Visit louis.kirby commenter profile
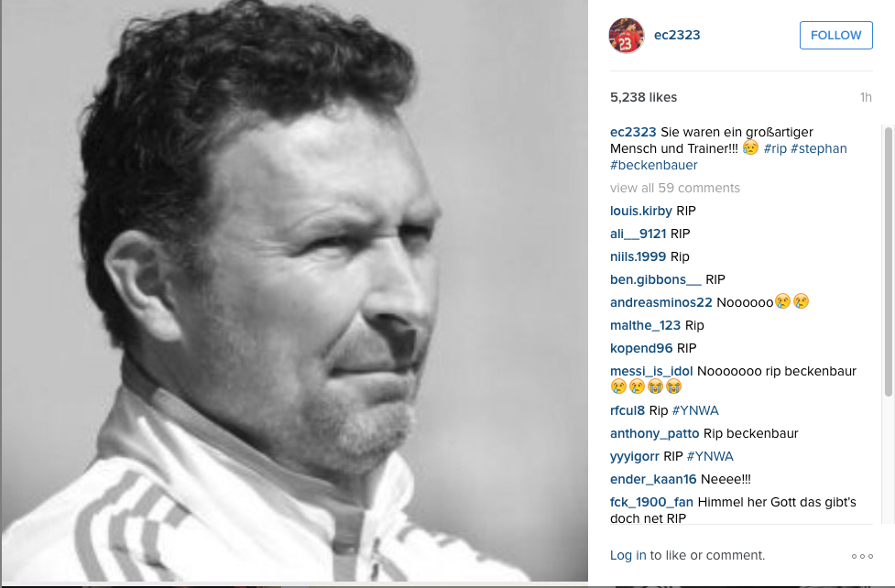 (640, 211)
